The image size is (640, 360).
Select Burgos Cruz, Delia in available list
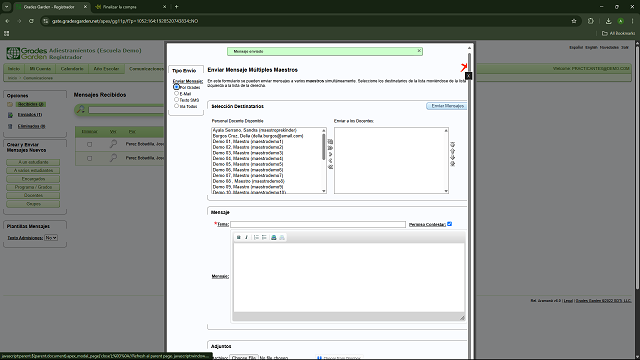point(258,136)
